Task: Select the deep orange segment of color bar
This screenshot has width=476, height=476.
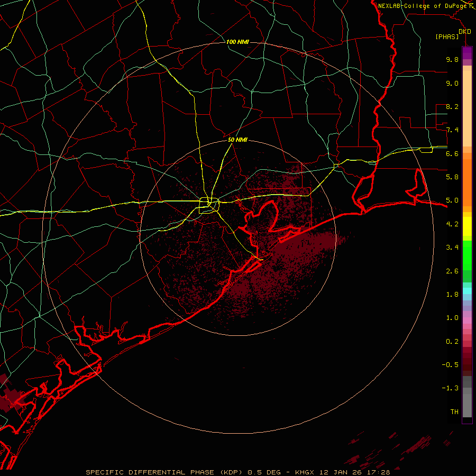Action: (x=467, y=182)
